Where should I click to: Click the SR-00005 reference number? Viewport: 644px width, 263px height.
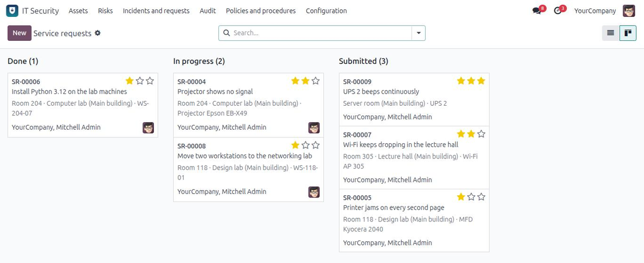tap(357, 198)
